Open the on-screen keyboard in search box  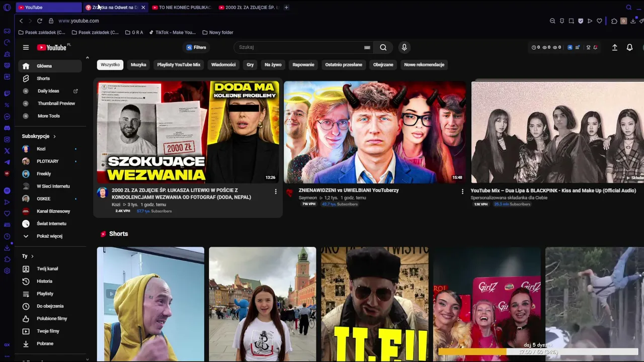(367, 47)
